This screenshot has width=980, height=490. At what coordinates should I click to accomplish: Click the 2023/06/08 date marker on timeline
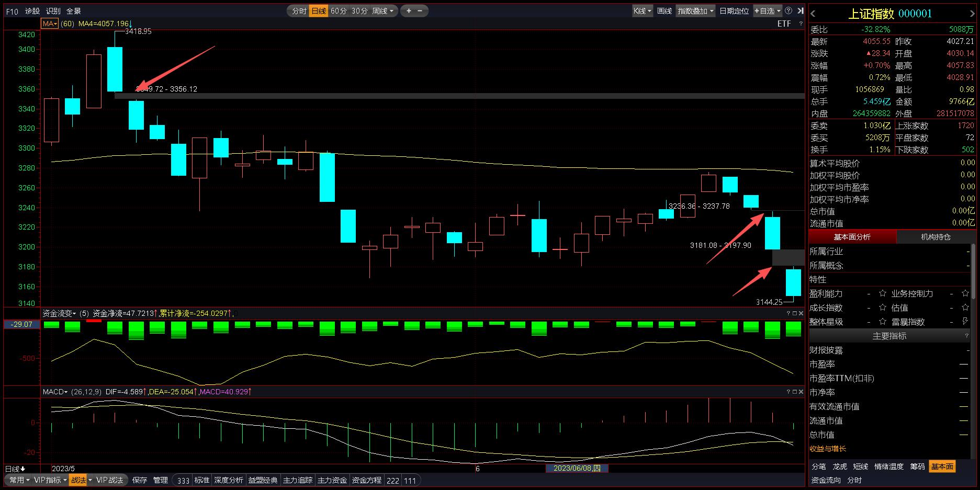[577, 468]
